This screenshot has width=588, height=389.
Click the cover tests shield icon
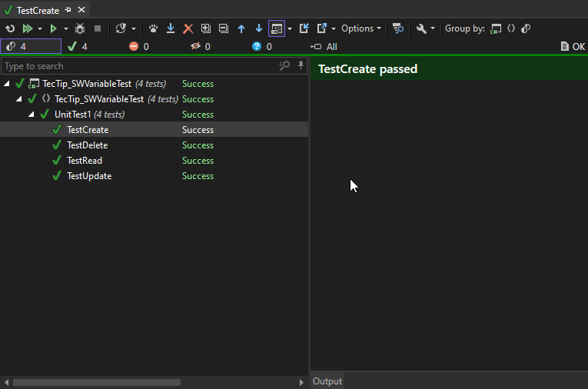coord(121,28)
